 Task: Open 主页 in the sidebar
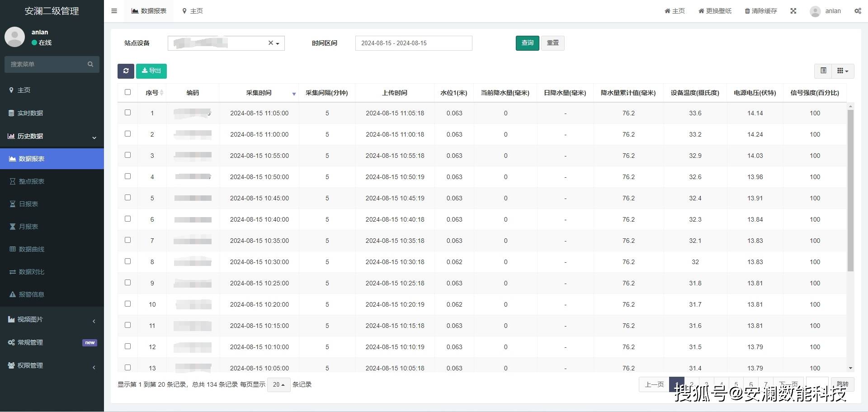pyautogui.click(x=52, y=90)
